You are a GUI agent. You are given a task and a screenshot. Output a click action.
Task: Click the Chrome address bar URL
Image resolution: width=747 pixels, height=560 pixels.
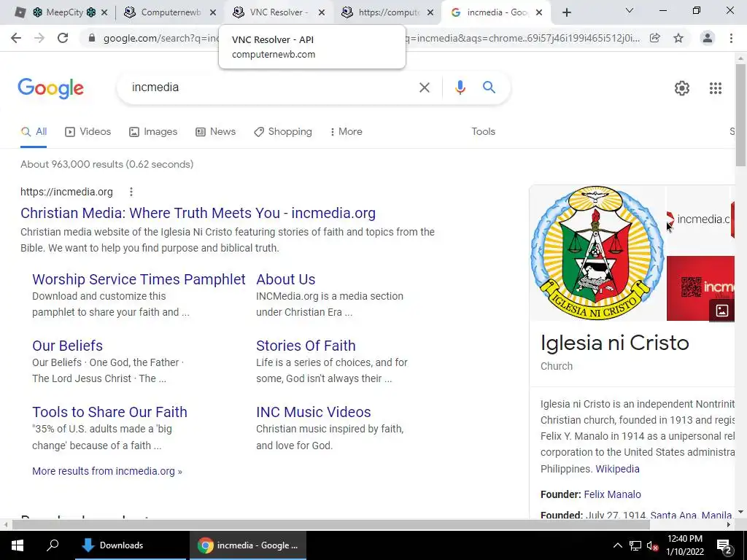pyautogui.click(x=371, y=38)
